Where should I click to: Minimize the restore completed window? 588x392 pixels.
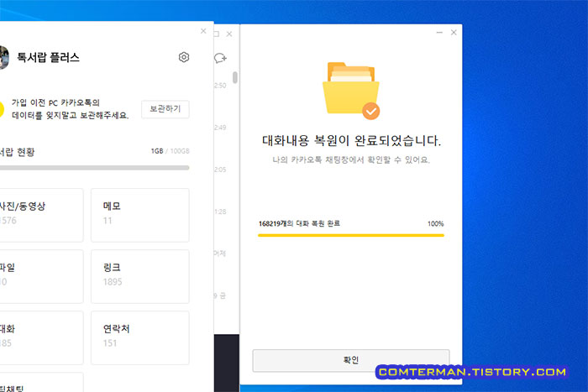click(x=439, y=33)
